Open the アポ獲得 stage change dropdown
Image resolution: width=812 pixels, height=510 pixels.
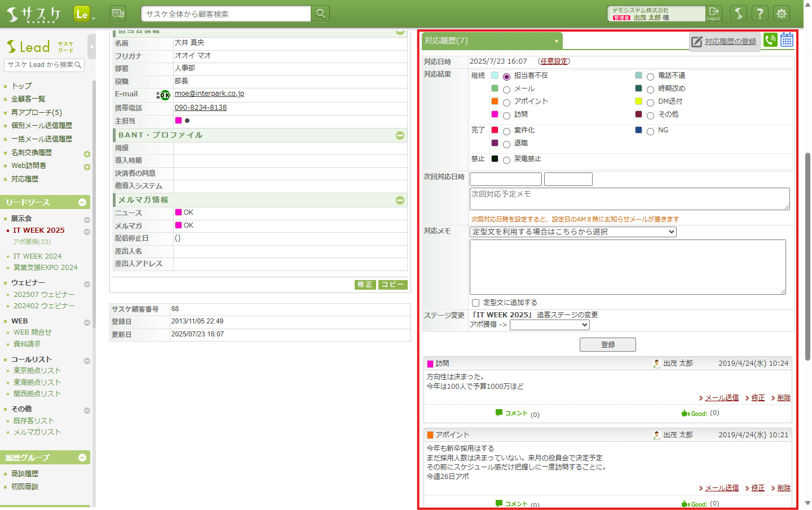(549, 325)
